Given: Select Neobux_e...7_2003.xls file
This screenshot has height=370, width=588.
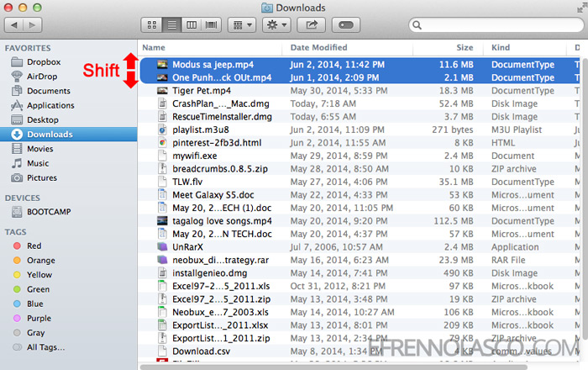Looking at the screenshot, I should coord(220,312).
